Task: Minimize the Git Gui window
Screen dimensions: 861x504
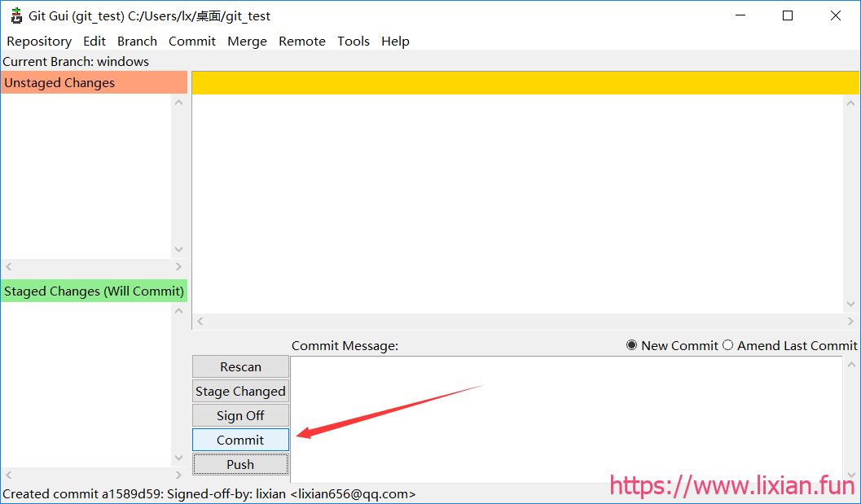Action: (x=742, y=16)
